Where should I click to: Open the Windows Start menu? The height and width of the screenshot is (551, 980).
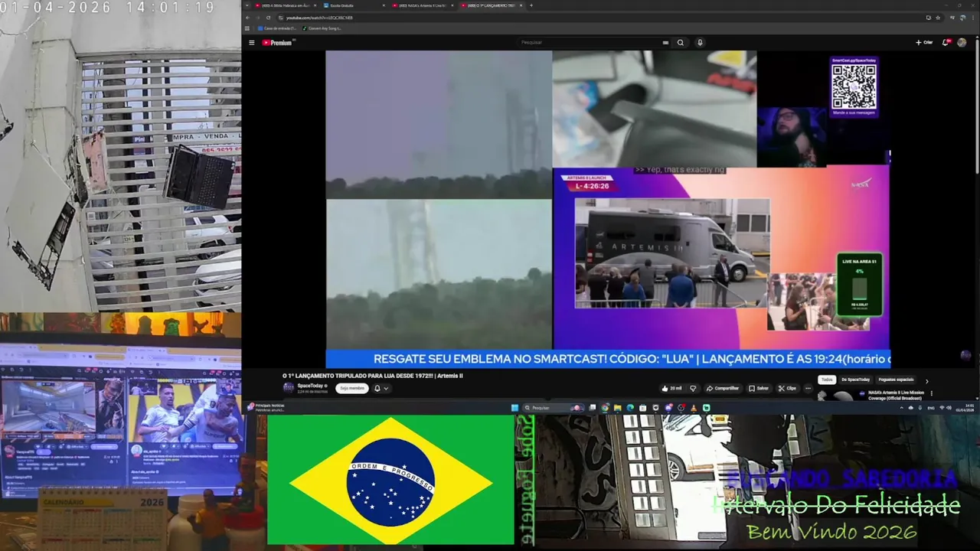(x=514, y=408)
